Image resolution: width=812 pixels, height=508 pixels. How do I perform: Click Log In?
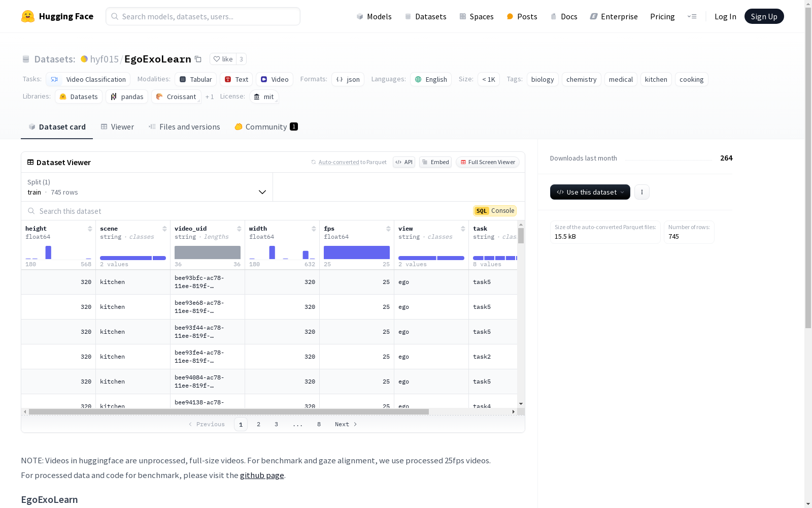click(725, 16)
